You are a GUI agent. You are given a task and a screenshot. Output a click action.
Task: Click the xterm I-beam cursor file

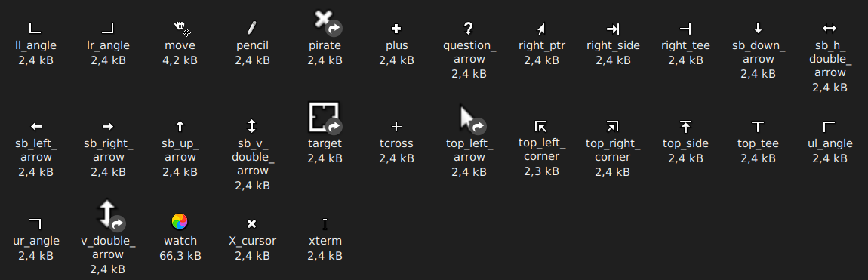[x=325, y=223]
